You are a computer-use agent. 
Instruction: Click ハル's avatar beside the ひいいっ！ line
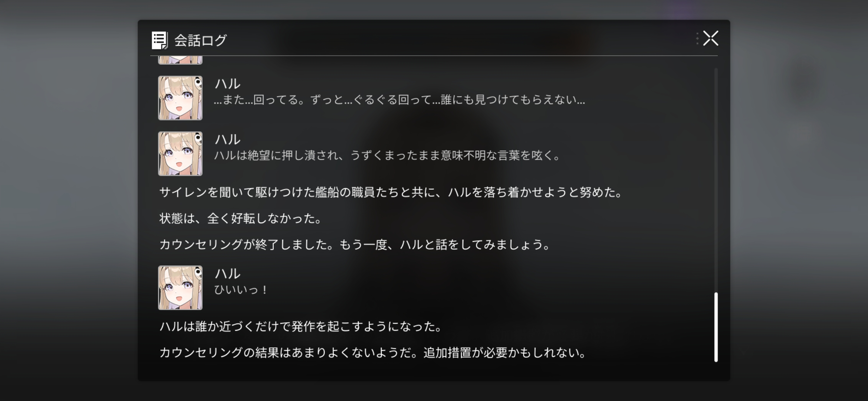click(x=180, y=288)
